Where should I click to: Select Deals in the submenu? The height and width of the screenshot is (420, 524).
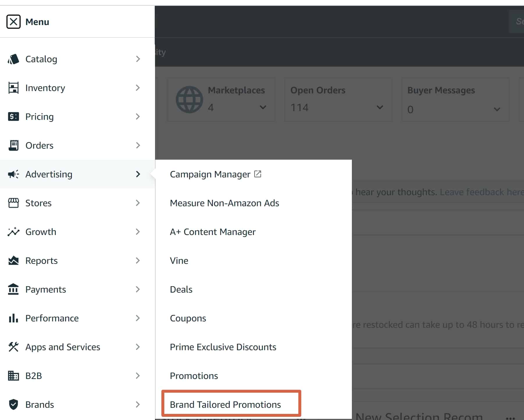click(x=181, y=289)
